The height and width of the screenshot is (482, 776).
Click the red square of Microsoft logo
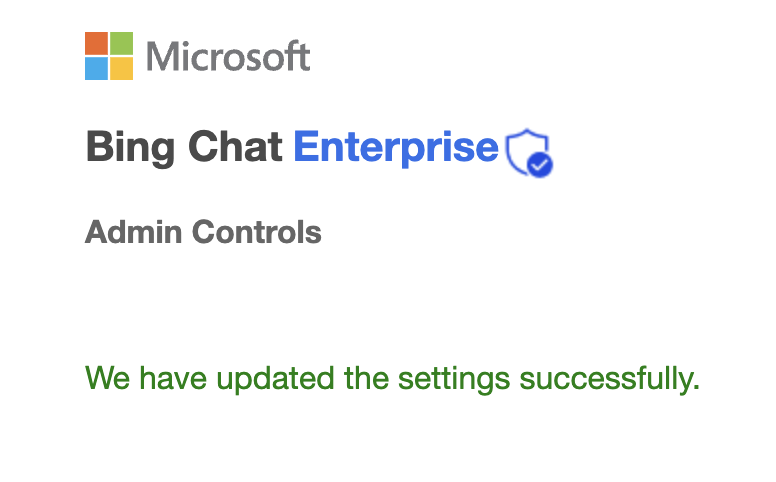tap(97, 43)
